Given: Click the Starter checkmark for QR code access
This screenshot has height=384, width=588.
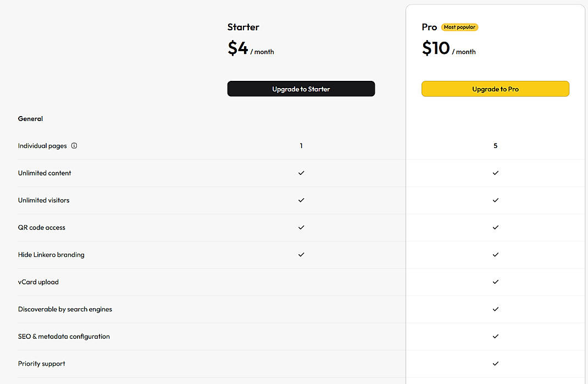Looking at the screenshot, I should click(x=301, y=227).
